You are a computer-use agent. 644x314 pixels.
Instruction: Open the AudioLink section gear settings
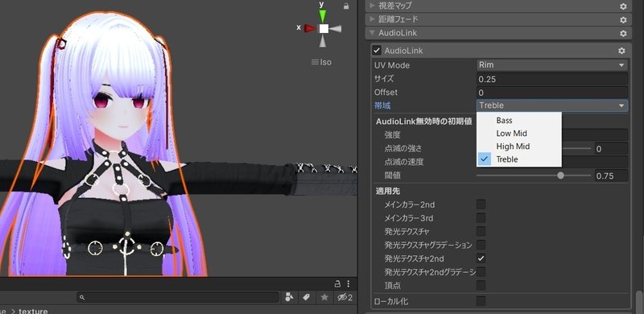point(623,33)
